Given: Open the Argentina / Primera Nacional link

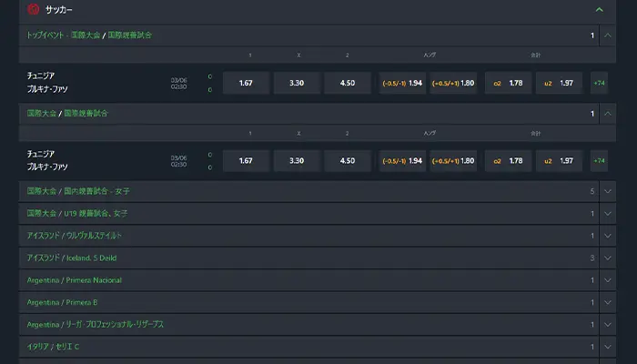Looking at the screenshot, I should 75,280.
